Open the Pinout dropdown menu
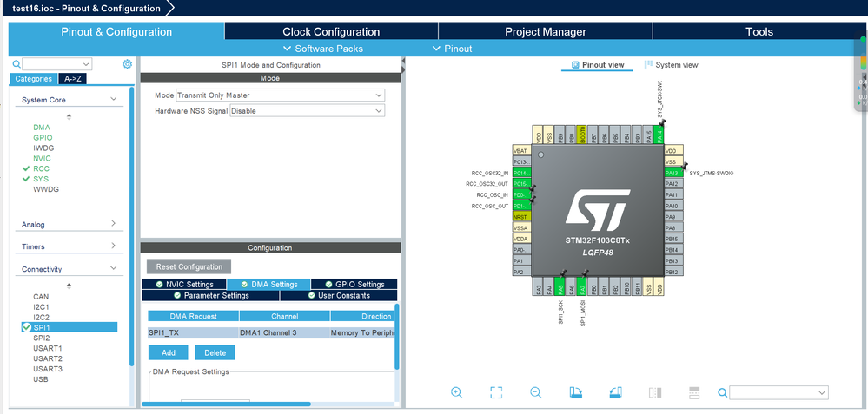Viewport: 868px width, 414px height. click(x=453, y=49)
